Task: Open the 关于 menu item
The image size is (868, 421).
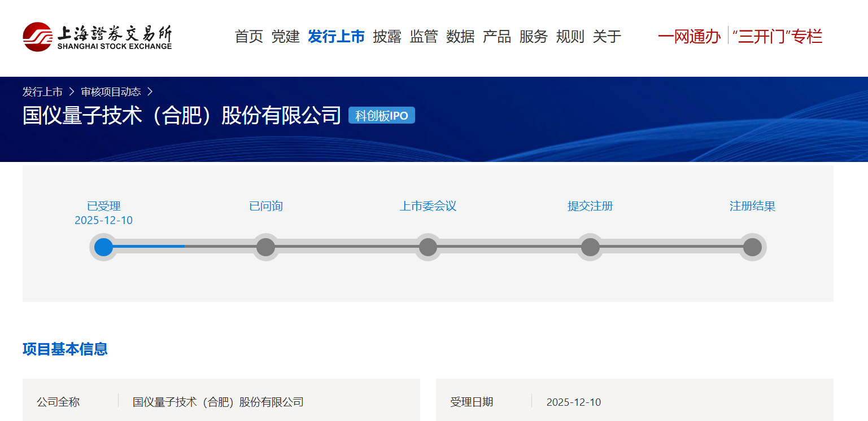Action: (607, 37)
